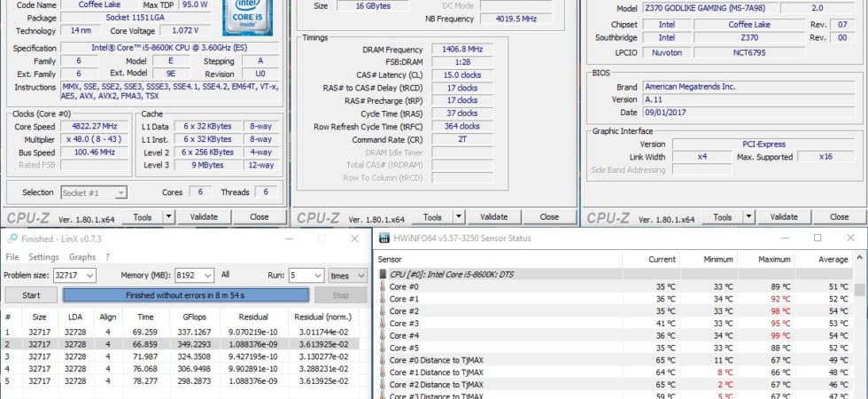Screen dimensions: 868x399
Task: Click the BIOS date 09/01/2017 field
Action: (749, 113)
